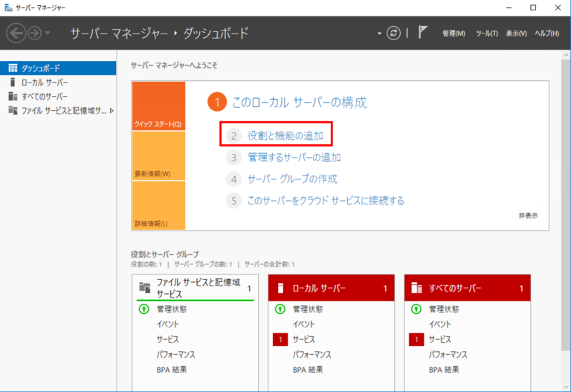This screenshot has height=392, width=571.
Task: Click the scrollbar up arrow
Action: pyautogui.click(x=566, y=55)
